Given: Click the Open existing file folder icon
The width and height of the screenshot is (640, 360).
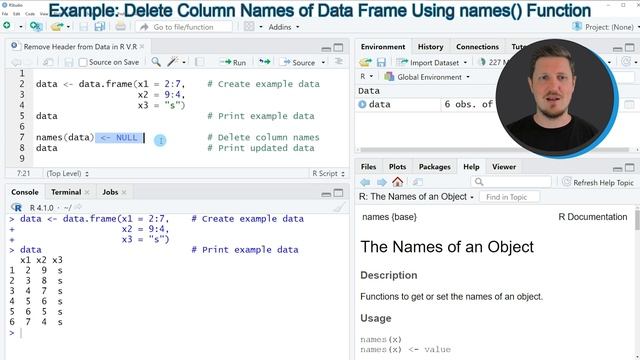Looking at the screenshot, I should pos(57,27).
